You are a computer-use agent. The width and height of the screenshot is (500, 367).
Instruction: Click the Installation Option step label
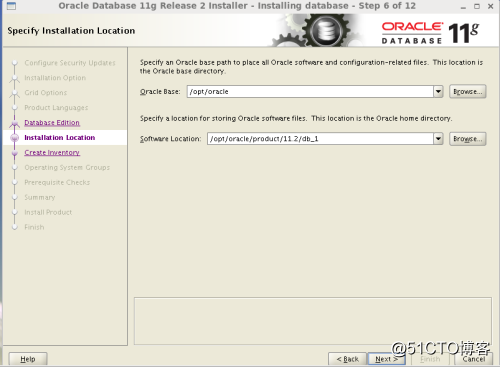(x=55, y=78)
